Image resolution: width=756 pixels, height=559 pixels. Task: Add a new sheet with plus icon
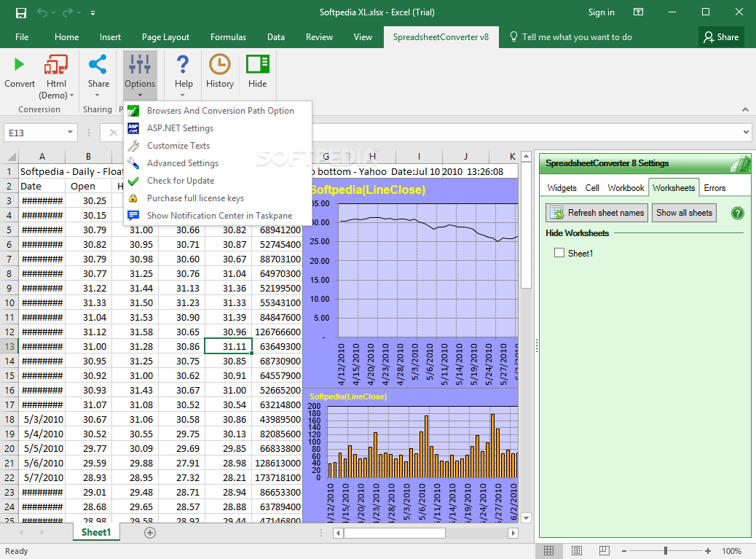tap(150, 533)
